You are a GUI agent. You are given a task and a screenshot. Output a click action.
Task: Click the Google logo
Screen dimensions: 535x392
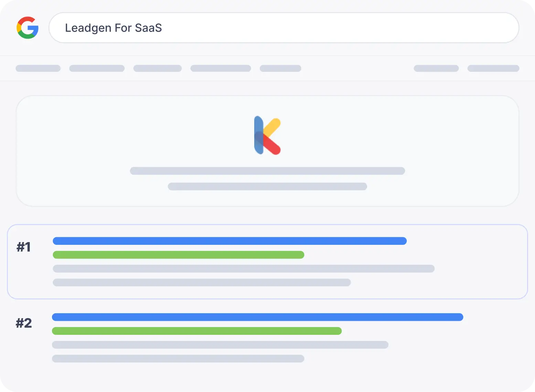[28, 28]
